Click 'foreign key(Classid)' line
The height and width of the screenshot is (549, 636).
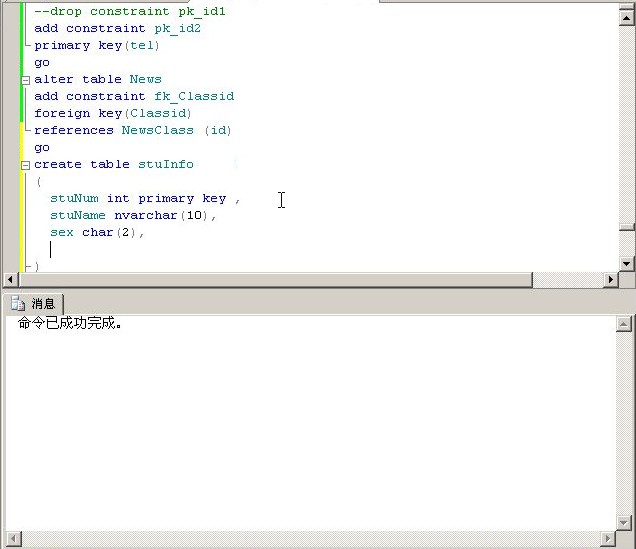113,114
